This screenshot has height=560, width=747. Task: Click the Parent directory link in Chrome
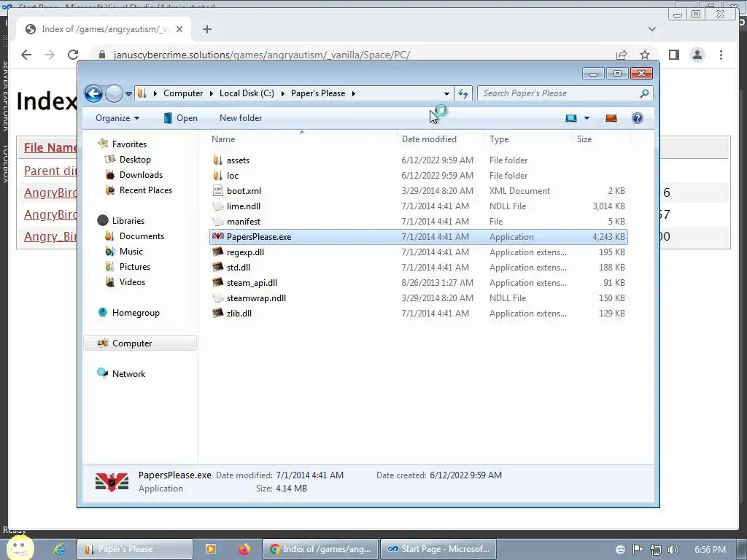pyautogui.click(x=50, y=171)
